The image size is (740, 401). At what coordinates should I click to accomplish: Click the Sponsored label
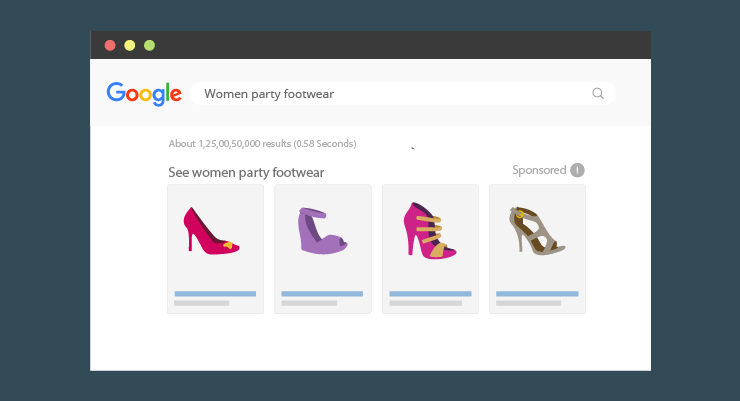[x=539, y=170]
